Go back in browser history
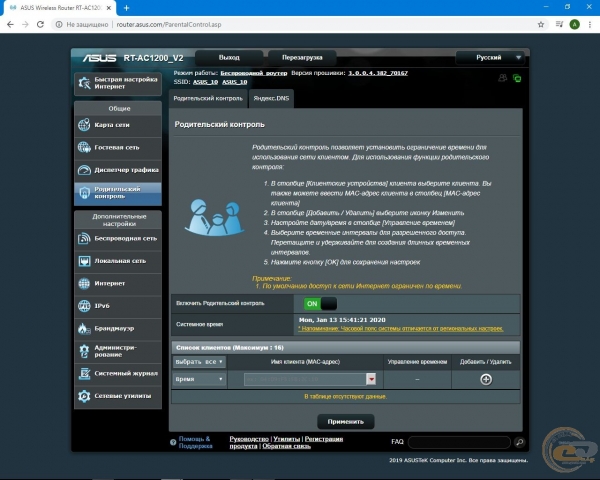600x480 pixels. pyautogui.click(x=10, y=24)
